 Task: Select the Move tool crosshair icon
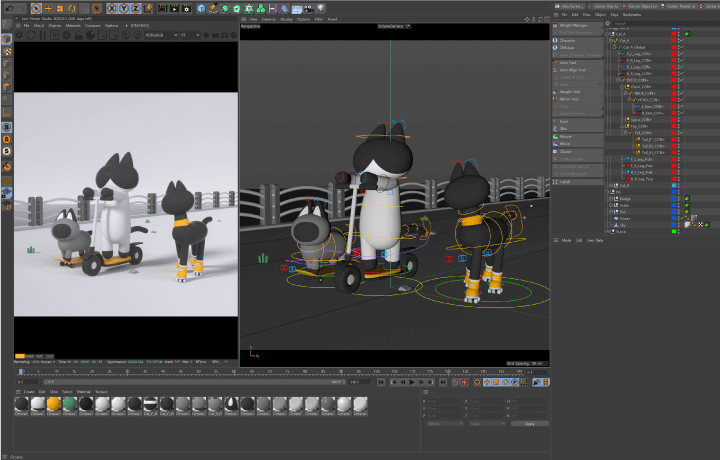[48, 8]
